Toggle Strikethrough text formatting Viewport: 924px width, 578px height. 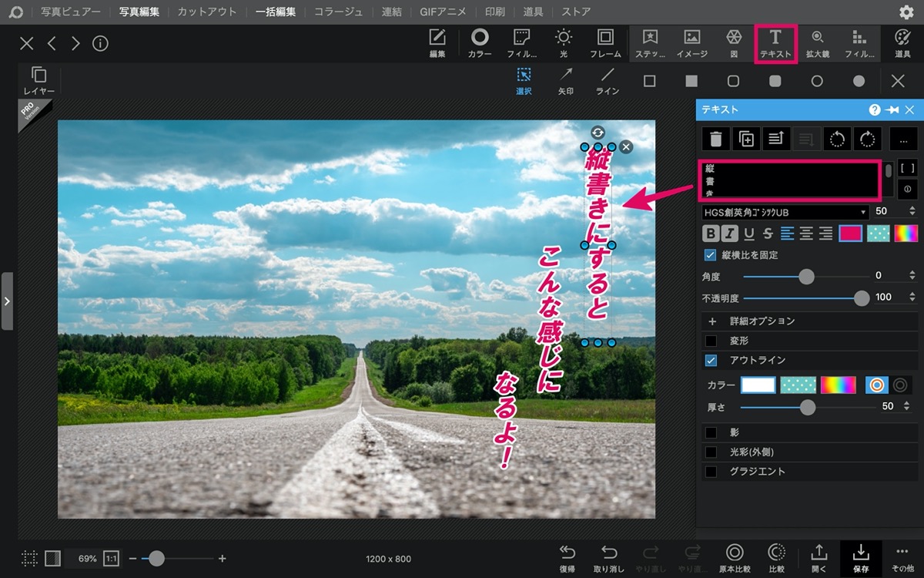(768, 234)
